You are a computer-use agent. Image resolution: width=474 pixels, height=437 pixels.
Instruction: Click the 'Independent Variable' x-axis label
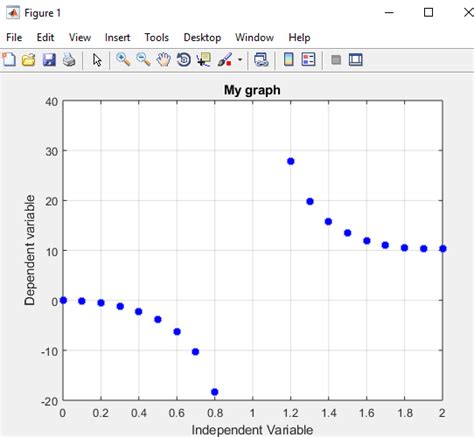252,430
